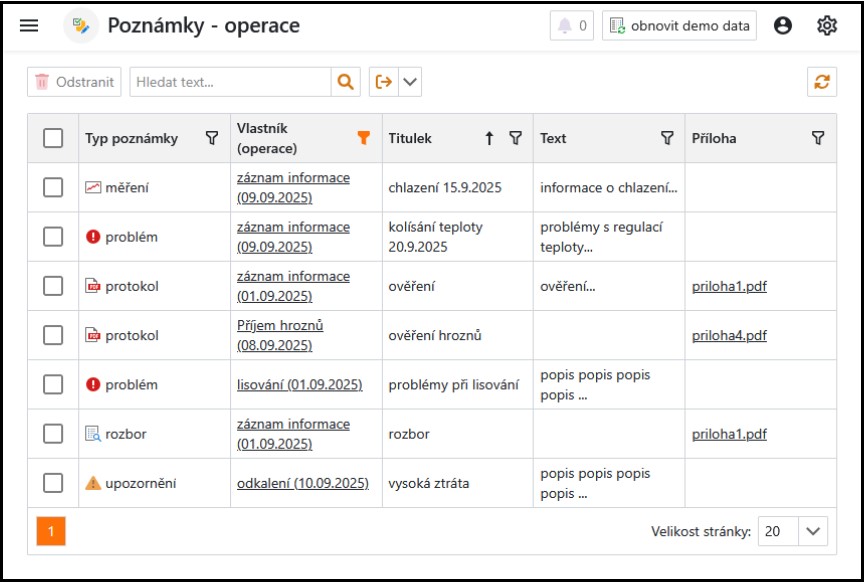The height and width of the screenshot is (582, 865).
Task: Click the refresh table icon
Action: (x=822, y=82)
